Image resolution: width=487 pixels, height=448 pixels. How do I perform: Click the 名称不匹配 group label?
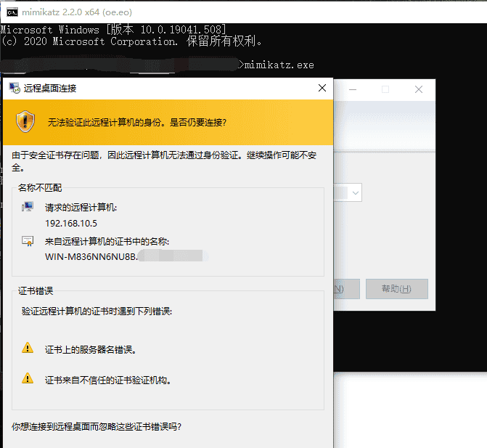click(x=40, y=187)
